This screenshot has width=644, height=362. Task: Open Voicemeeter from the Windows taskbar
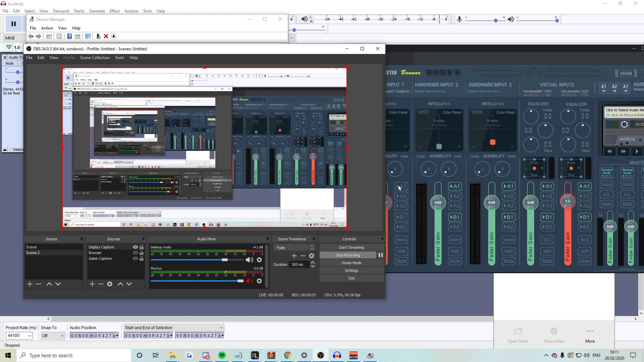click(x=354, y=355)
